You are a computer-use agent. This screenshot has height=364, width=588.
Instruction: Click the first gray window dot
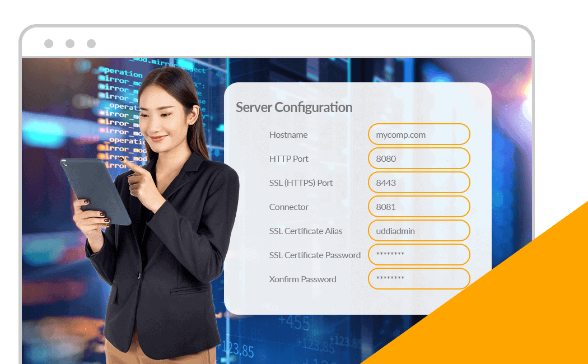pyautogui.click(x=49, y=44)
